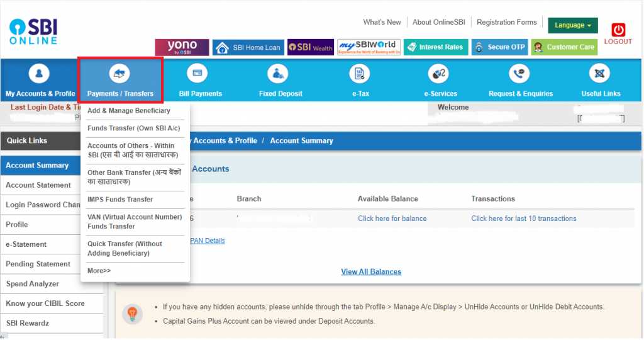
Task: Open Pending Statement quick link
Action: click(40, 264)
